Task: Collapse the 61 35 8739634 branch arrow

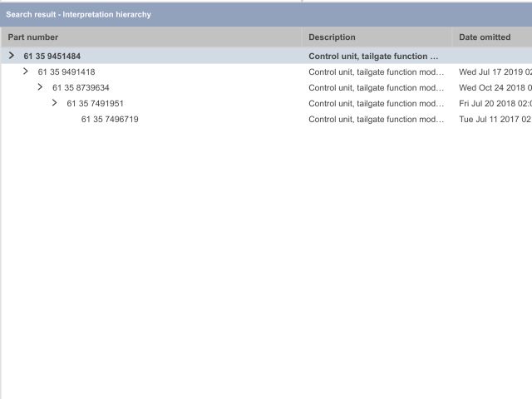Action: point(40,87)
